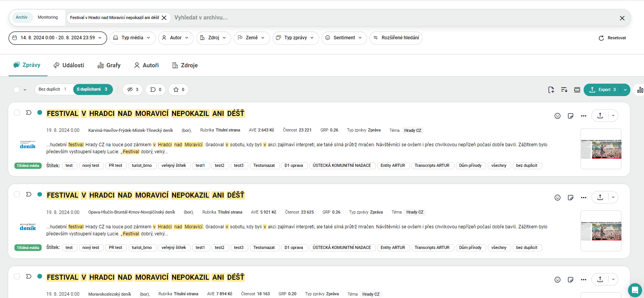
Task: Clear the search bar with the far-right X
Action: pyautogui.click(x=622, y=18)
